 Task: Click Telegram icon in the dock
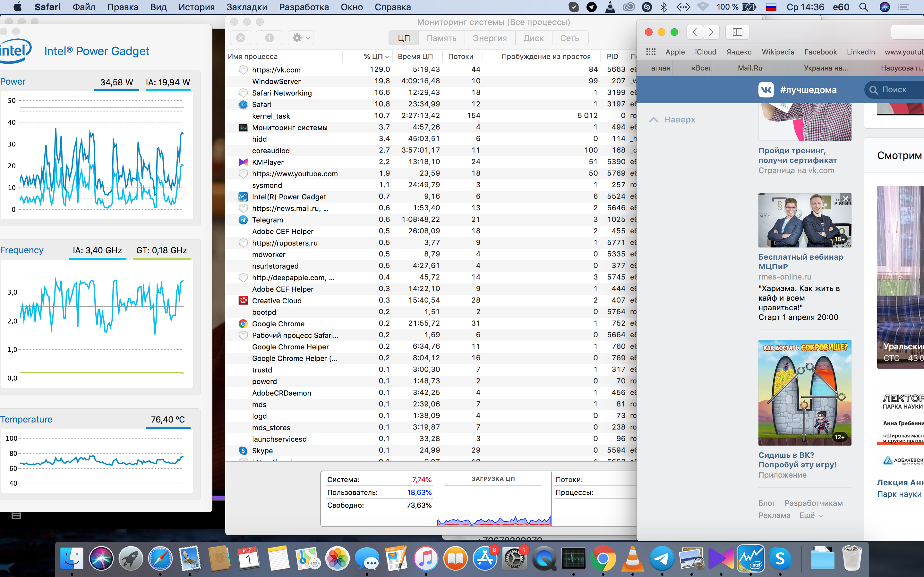662,559
